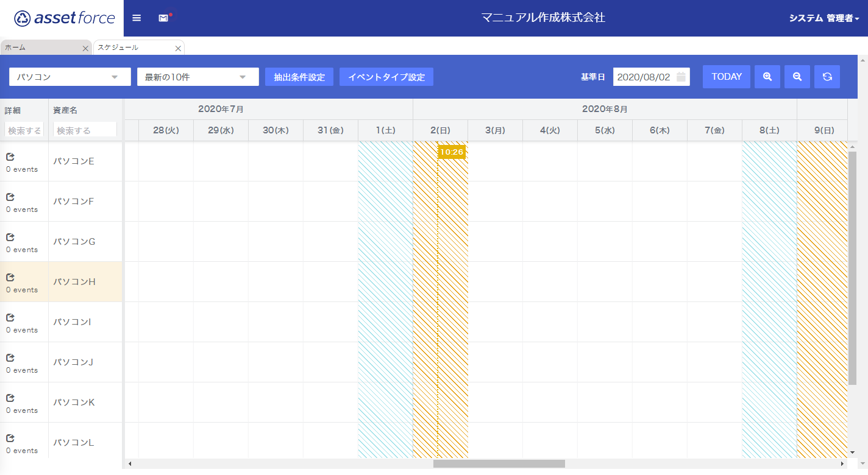Screen dimensions: 868x475
Task: Select asset name パソコンH
Action: (74, 282)
